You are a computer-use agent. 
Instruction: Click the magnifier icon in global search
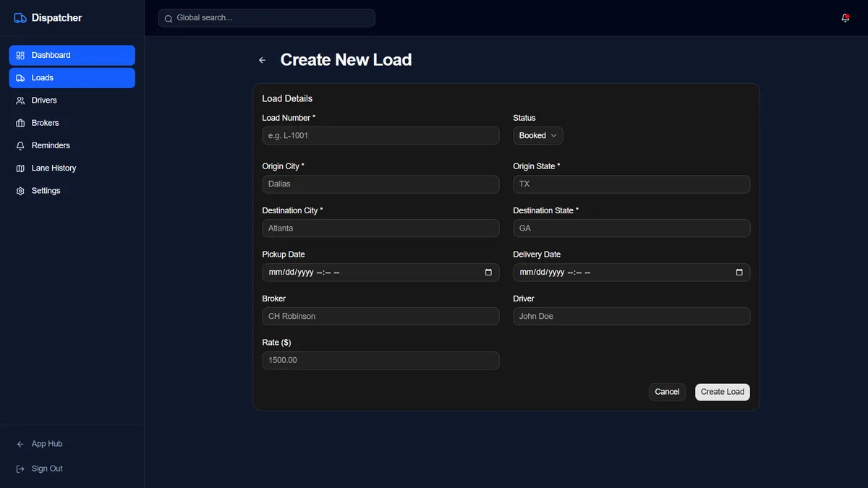(169, 18)
